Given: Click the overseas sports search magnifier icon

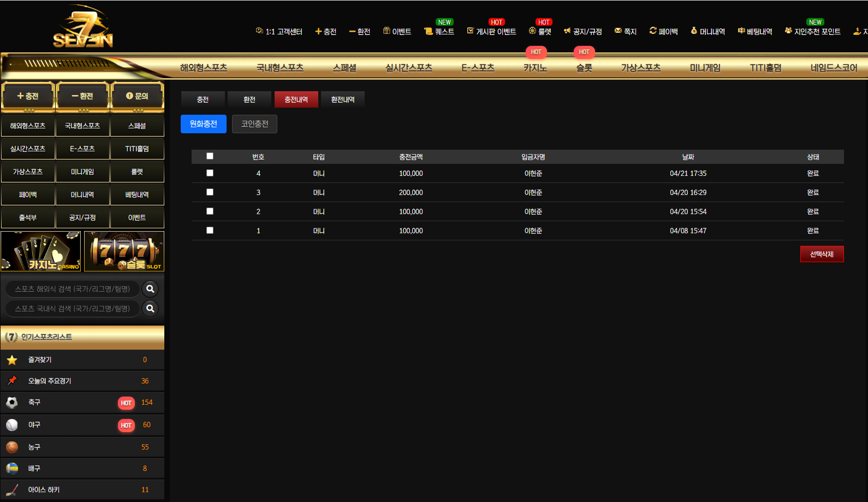Looking at the screenshot, I should [x=150, y=289].
